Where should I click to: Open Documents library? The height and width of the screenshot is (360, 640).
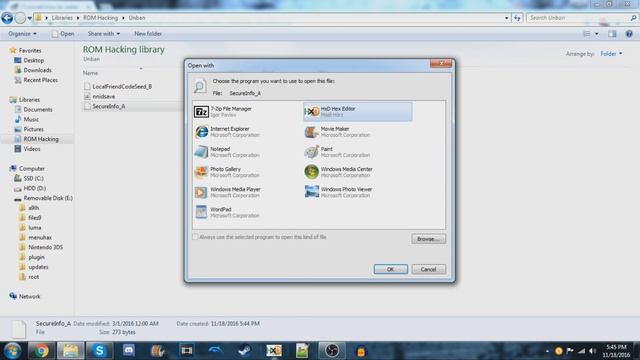[38, 109]
